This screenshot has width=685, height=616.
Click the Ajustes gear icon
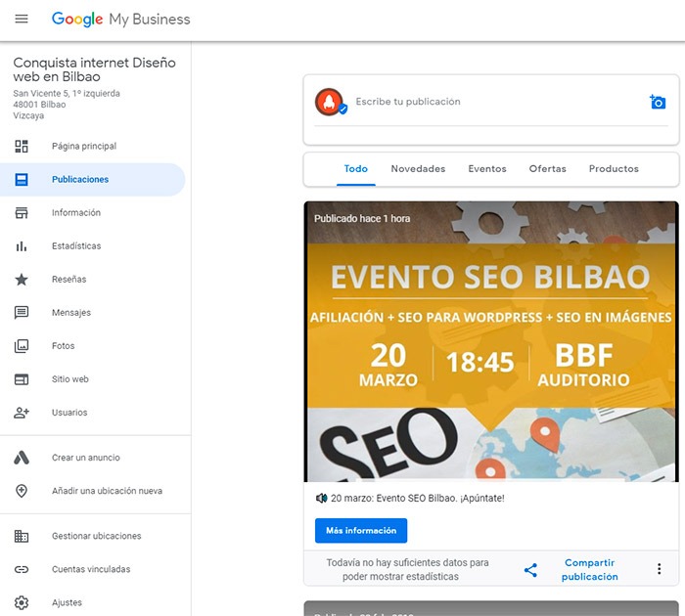click(x=22, y=602)
